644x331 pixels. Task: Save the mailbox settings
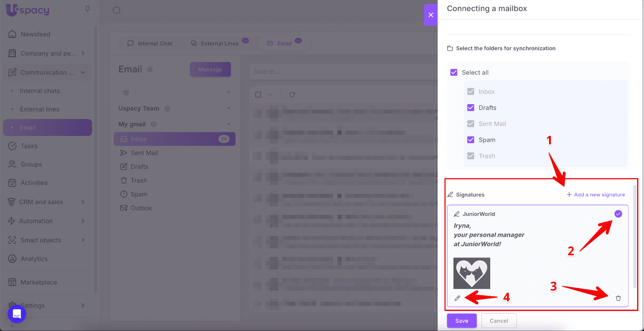click(x=462, y=321)
